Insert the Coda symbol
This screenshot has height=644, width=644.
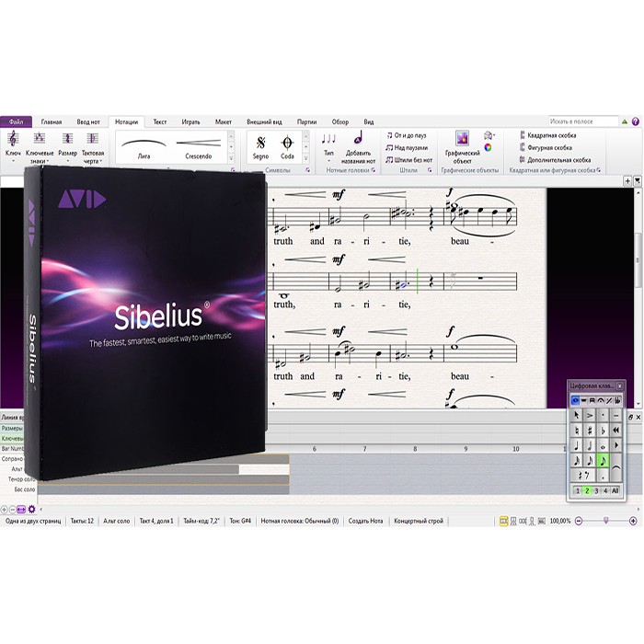[287, 148]
